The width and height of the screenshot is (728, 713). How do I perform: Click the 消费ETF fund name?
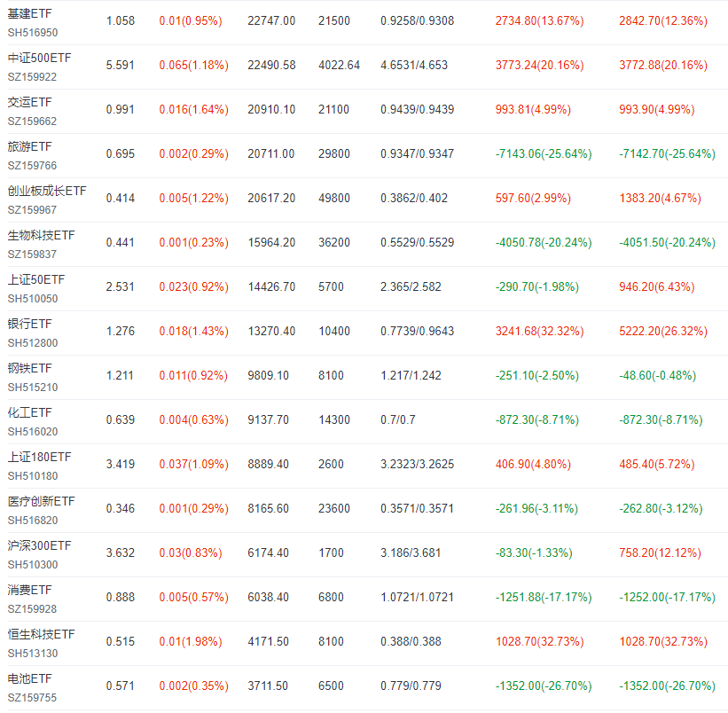pyautogui.click(x=30, y=590)
